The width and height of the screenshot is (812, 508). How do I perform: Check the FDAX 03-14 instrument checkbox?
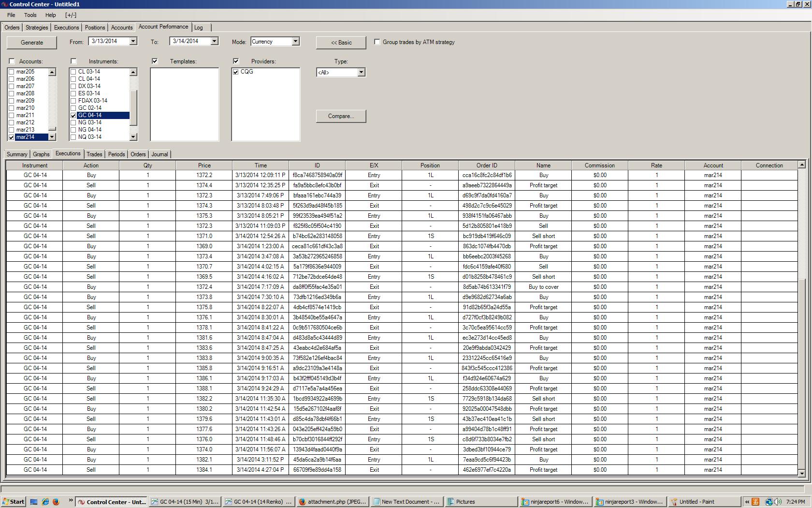(73, 101)
